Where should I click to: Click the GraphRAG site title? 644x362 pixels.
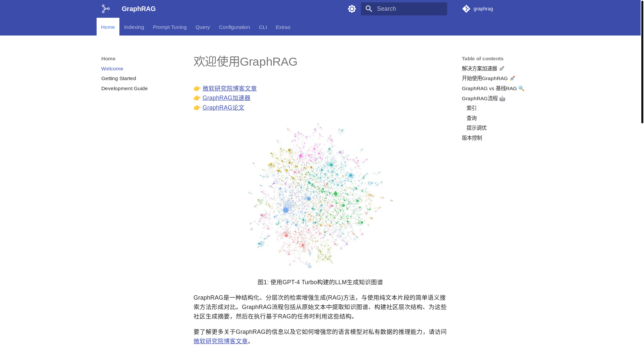[x=139, y=9]
